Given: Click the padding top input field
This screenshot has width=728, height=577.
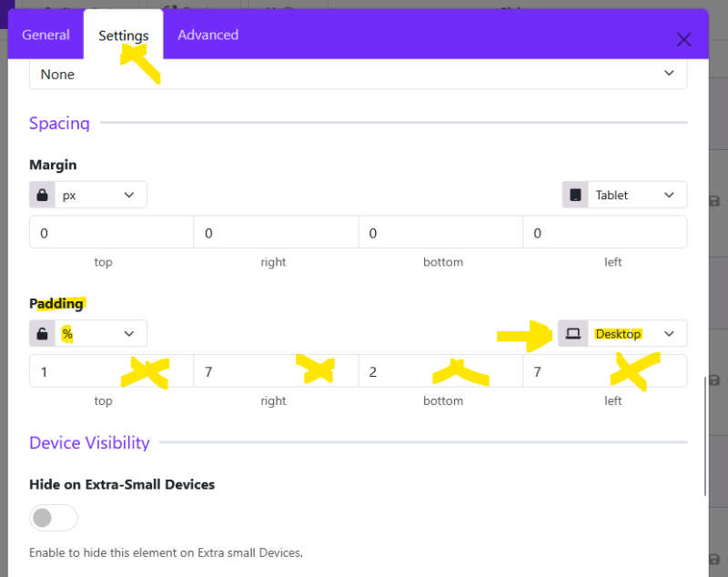Looking at the screenshot, I should 111,371.
